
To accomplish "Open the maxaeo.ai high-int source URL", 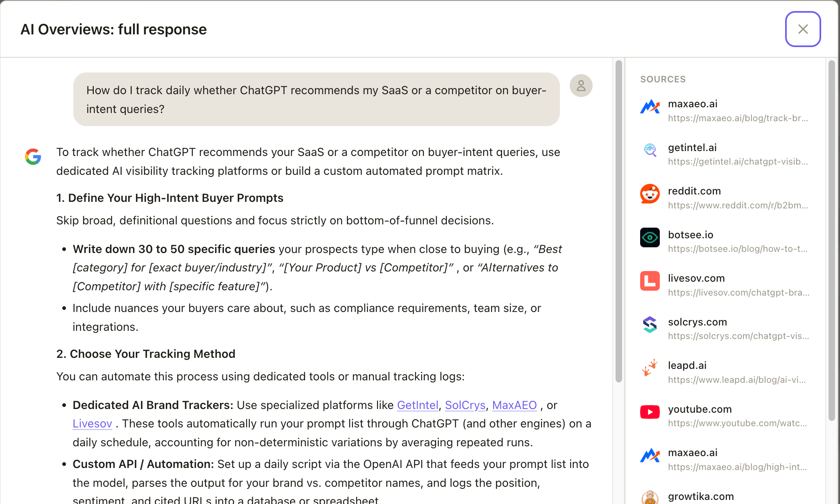I will (738, 467).
